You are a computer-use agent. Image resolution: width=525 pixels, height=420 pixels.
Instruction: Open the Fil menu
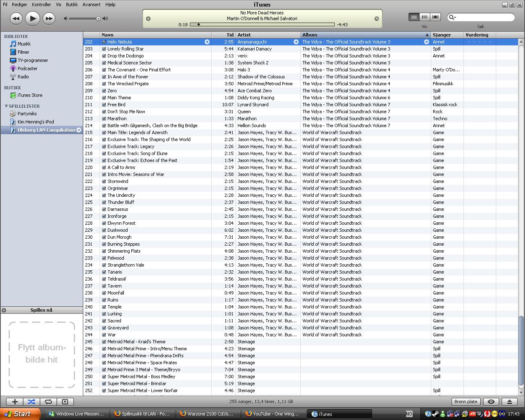click(5, 5)
